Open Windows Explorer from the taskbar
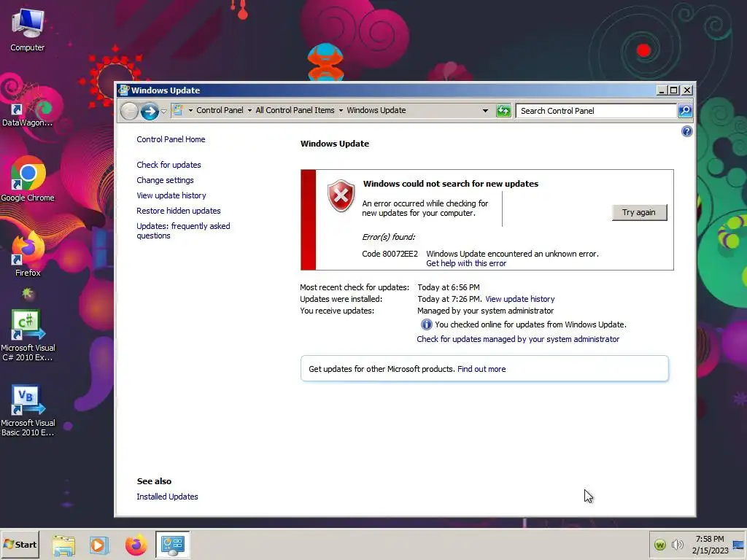Screen dimensions: 747x560 [x=63, y=545]
